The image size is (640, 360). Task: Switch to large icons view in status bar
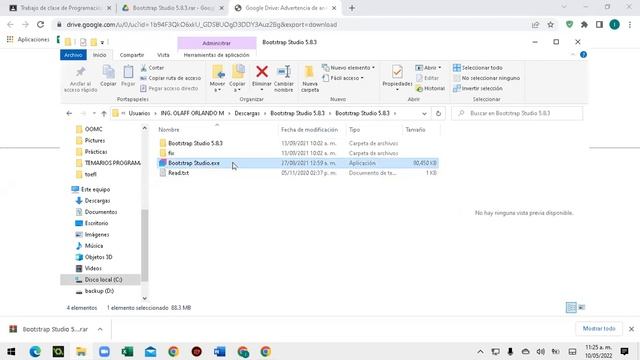pyautogui.click(x=582, y=308)
